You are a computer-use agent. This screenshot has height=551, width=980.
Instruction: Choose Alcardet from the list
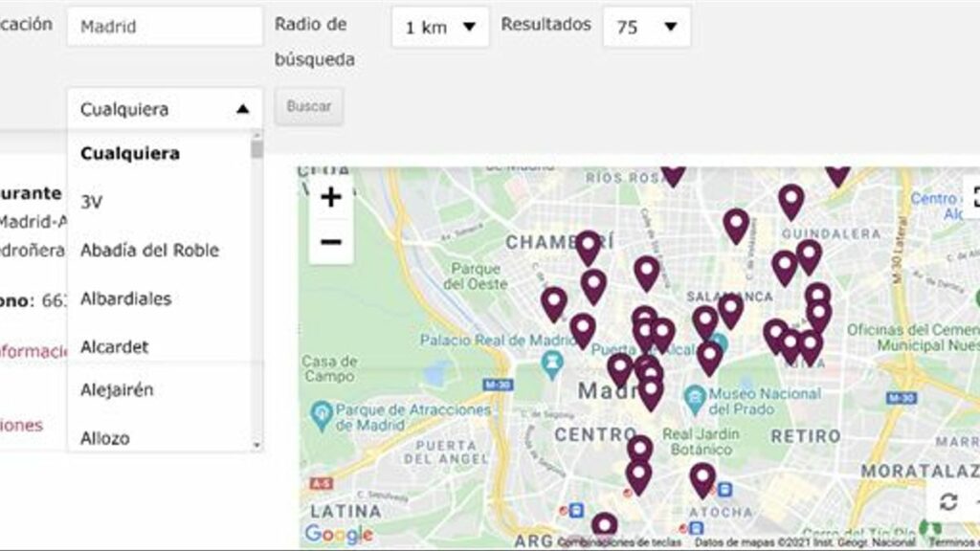pyautogui.click(x=160, y=346)
